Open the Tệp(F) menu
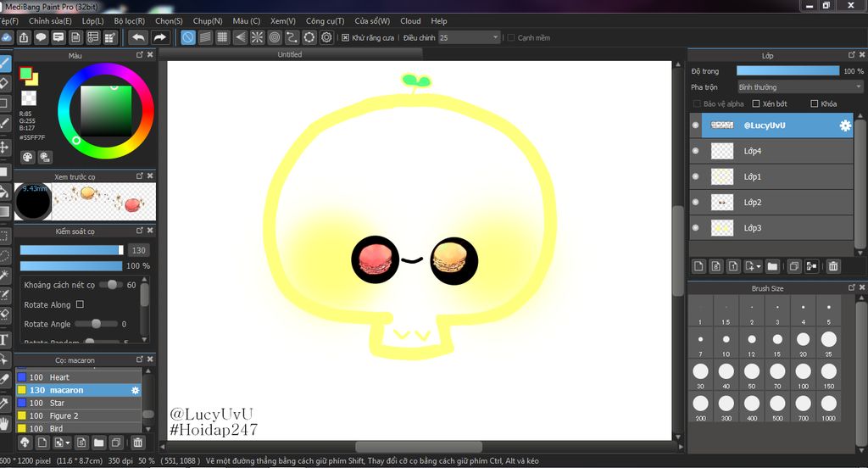Screen dimensions: 868x468 (8, 21)
